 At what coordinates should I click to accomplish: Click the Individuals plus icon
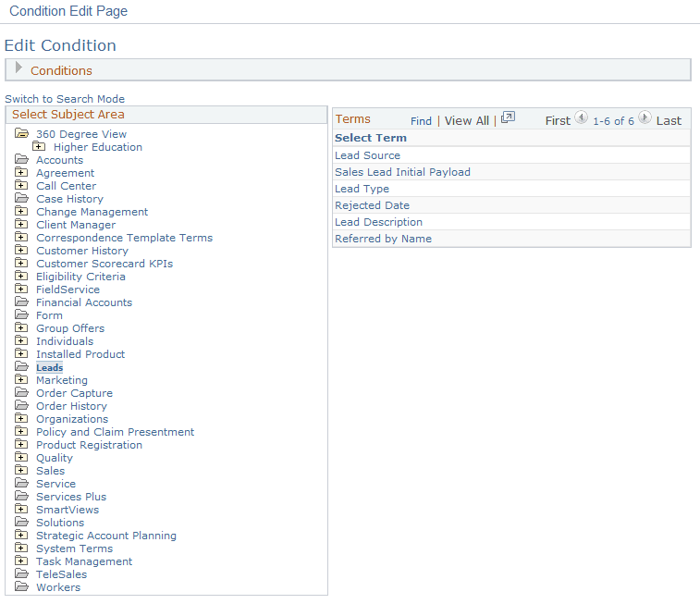pyautogui.click(x=21, y=340)
